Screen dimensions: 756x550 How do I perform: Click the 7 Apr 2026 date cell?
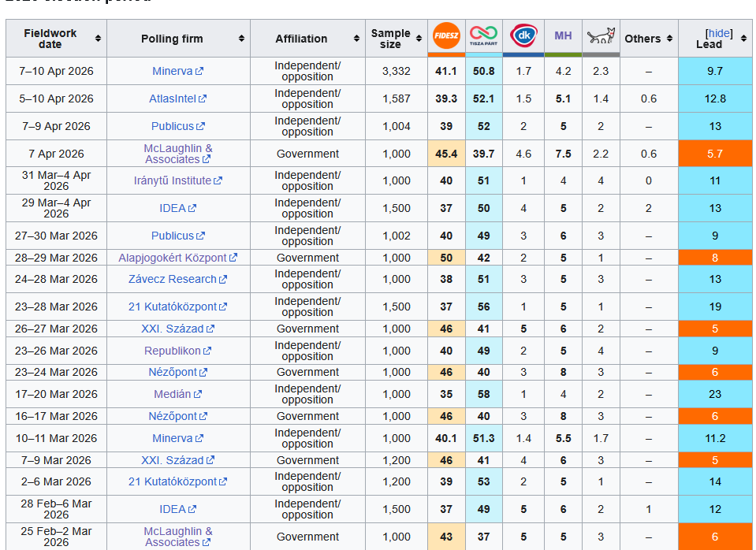click(x=56, y=154)
